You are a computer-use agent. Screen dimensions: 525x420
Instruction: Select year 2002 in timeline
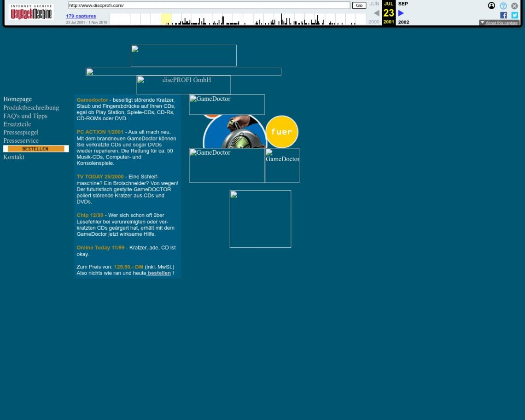pos(403,22)
